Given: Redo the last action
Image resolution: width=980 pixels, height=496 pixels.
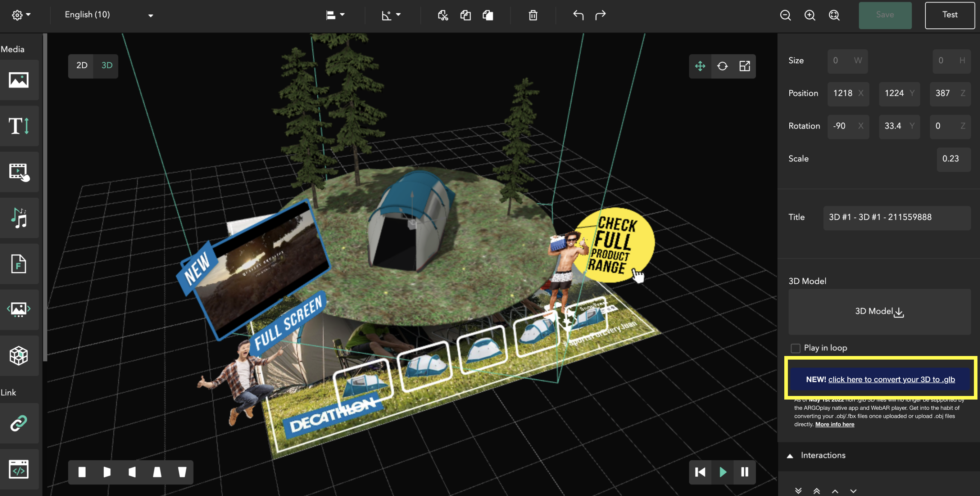Looking at the screenshot, I should tap(600, 15).
